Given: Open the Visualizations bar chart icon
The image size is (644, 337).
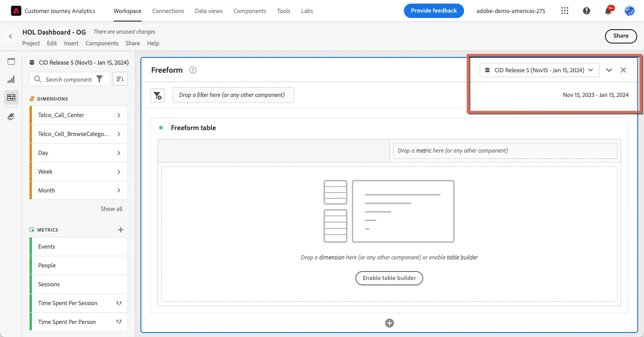Looking at the screenshot, I should point(11,79).
